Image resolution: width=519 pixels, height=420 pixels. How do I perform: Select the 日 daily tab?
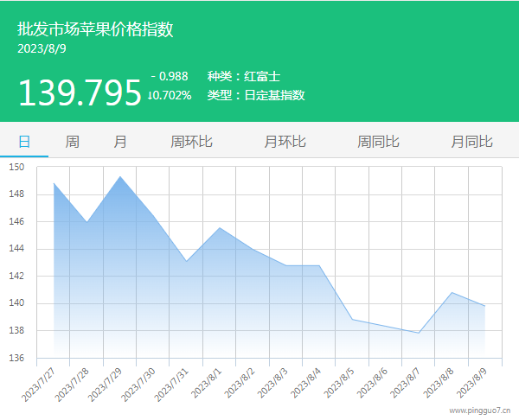coord(24,142)
